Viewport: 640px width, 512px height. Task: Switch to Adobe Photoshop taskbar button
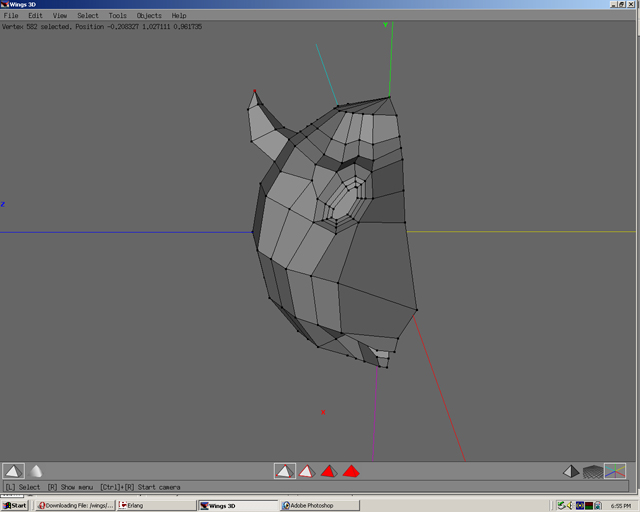point(320,505)
